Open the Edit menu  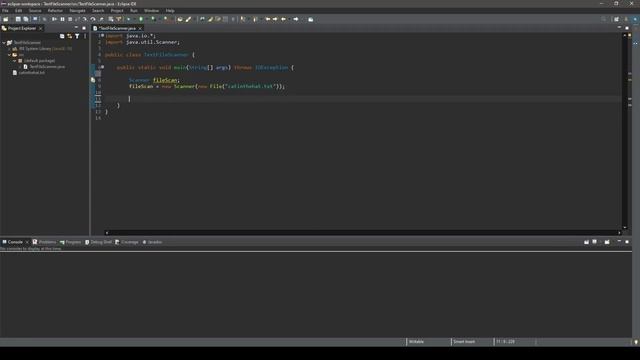coord(18,11)
